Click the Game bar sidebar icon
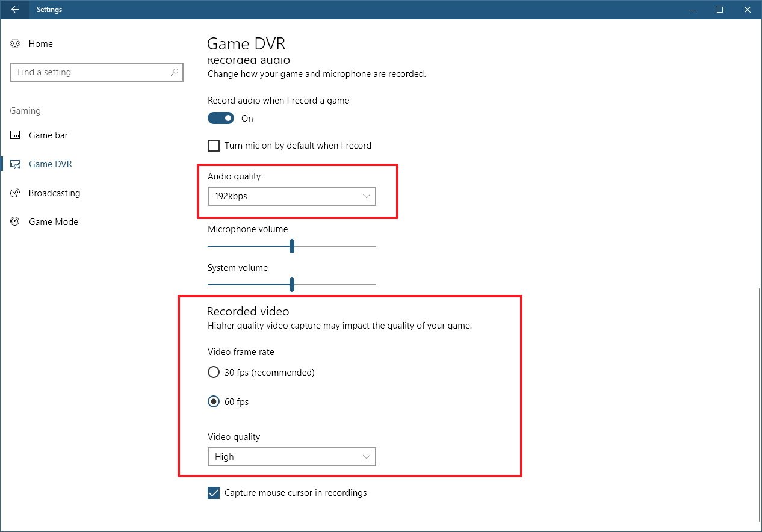The height and width of the screenshot is (532, 762). click(x=16, y=135)
